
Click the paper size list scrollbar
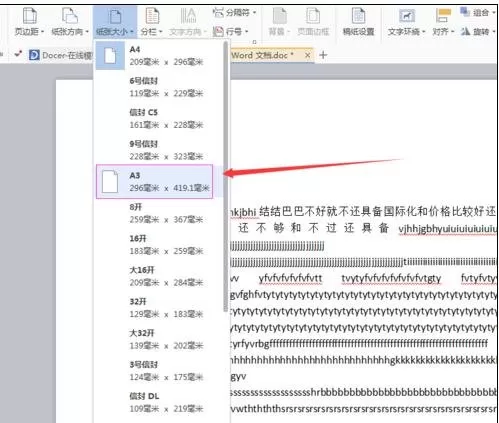[x=226, y=177]
